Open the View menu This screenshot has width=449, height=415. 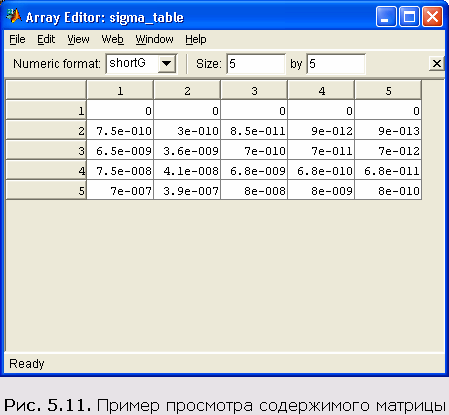[x=78, y=39]
